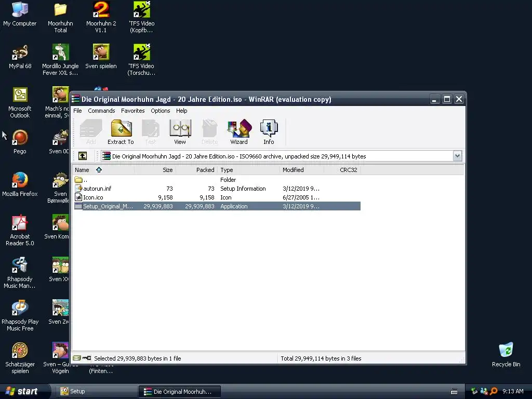The width and height of the screenshot is (532, 399).
Task: Switch to Die Original Moorhuh... taskbar button
Action: click(x=179, y=391)
